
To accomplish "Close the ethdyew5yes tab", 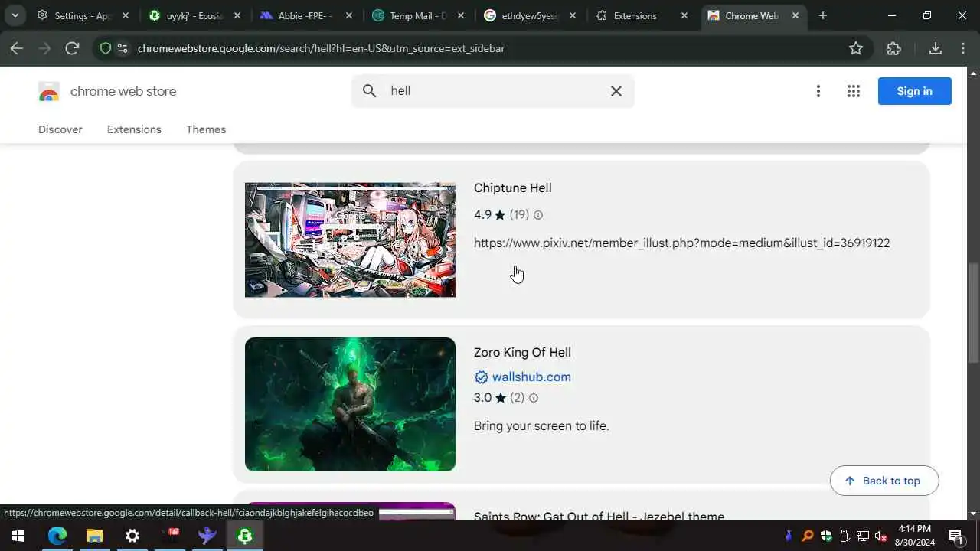I will (x=573, y=15).
